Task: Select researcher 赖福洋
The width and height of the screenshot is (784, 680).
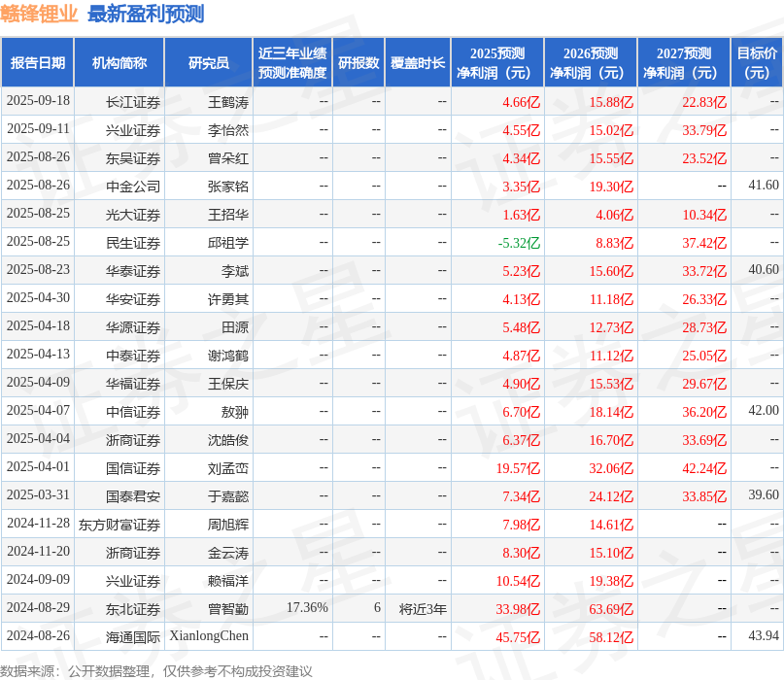Action: pyautogui.click(x=228, y=581)
